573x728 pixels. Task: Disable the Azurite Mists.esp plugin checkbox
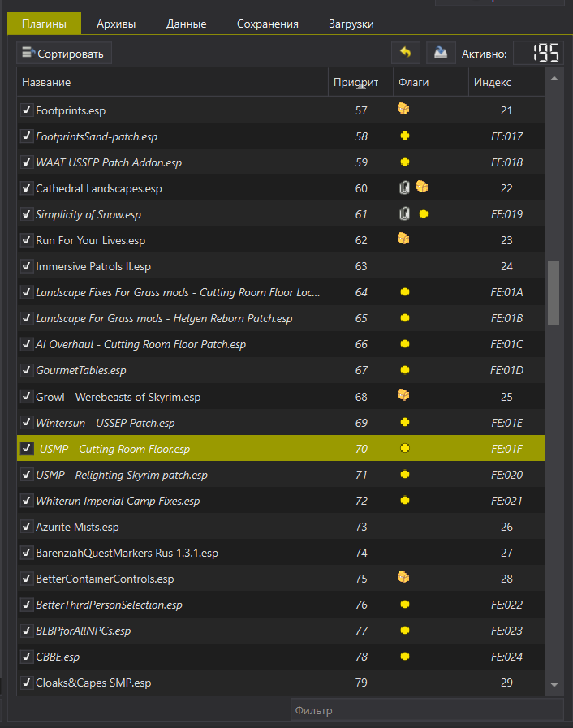[x=27, y=527]
